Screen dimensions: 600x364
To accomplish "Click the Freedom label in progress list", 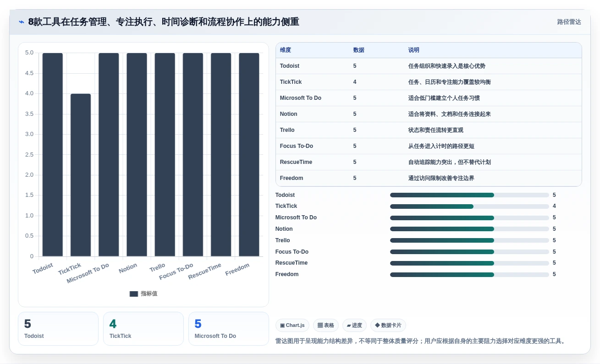I will click(x=287, y=274).
